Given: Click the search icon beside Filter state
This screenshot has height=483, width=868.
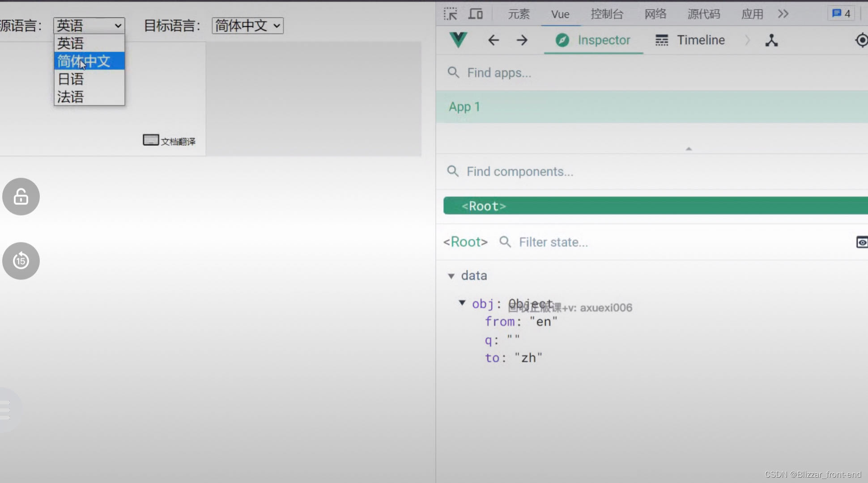Looking at the screenshot, I should [505, 242].
